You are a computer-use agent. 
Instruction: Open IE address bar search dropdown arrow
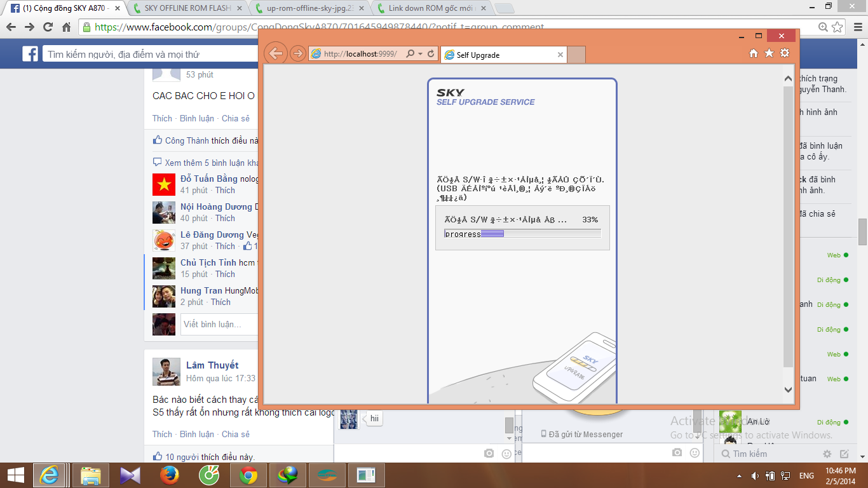coord(420,55)
